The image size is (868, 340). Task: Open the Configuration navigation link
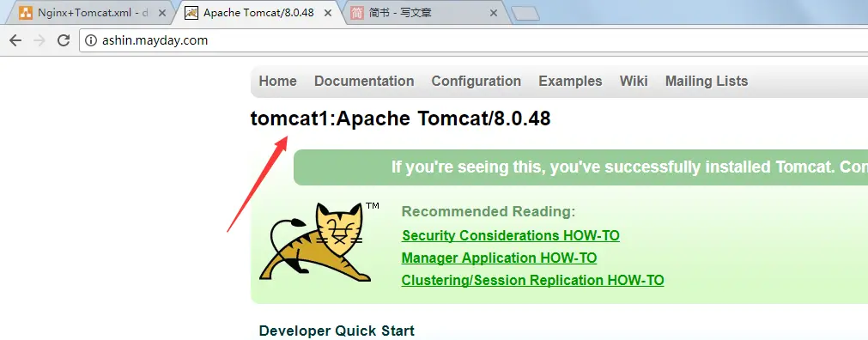(x=476, y=82)
